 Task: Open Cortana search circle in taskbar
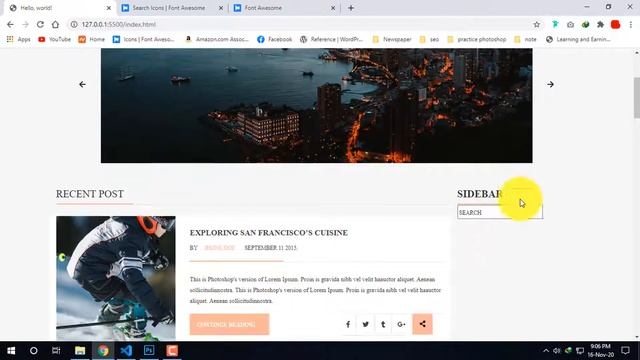33,351
